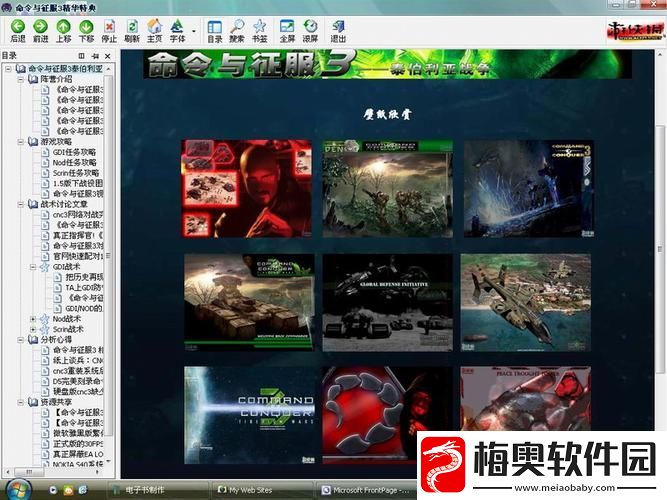Click the 上移 (Move up) green arrow
The width and height of the screenshot is (667, 500).
pos(63,27)
